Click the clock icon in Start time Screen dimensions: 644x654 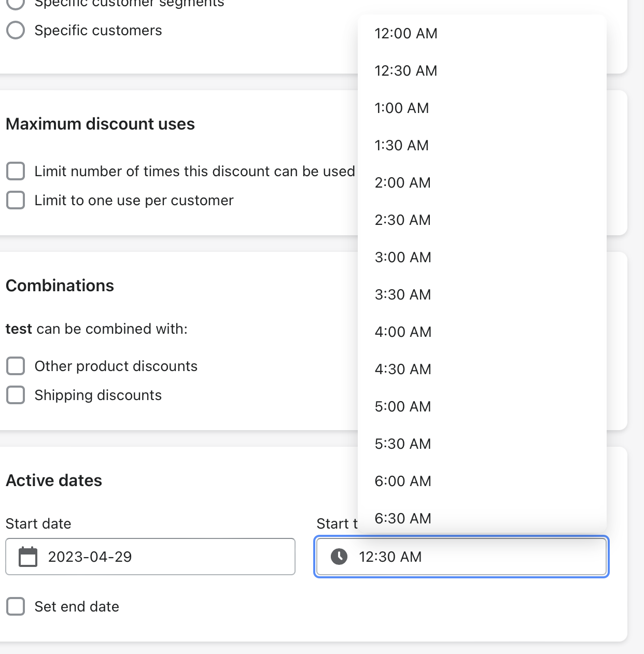click(x=339, y=557)
